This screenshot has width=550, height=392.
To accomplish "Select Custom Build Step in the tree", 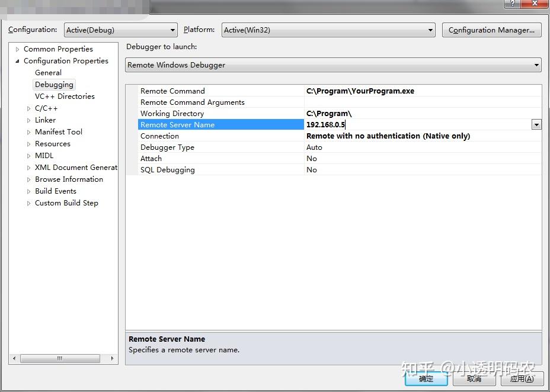I will [x=66, y=203].
